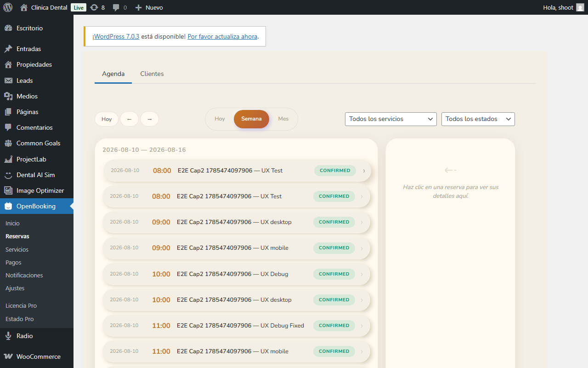This screenshot has width=588, height=368.
Task: Click the Common Goals group icon
Action: tap(8, 143)
